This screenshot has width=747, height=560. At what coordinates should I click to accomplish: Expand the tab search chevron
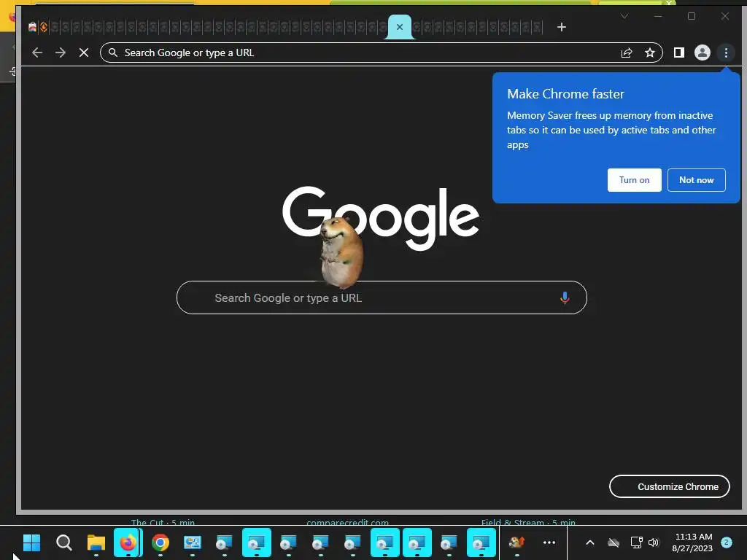[x=624, y=16]
